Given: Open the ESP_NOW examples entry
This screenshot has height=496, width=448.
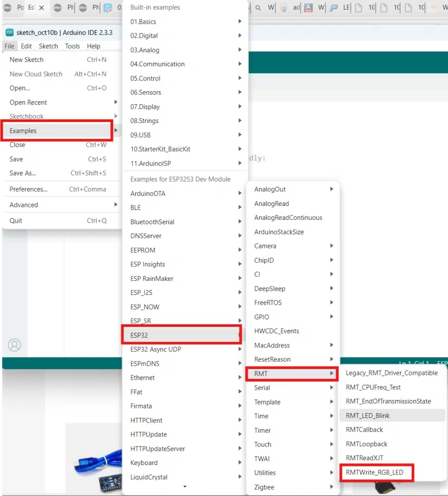Looking at the screenshot, I should [x=185, y=307].
